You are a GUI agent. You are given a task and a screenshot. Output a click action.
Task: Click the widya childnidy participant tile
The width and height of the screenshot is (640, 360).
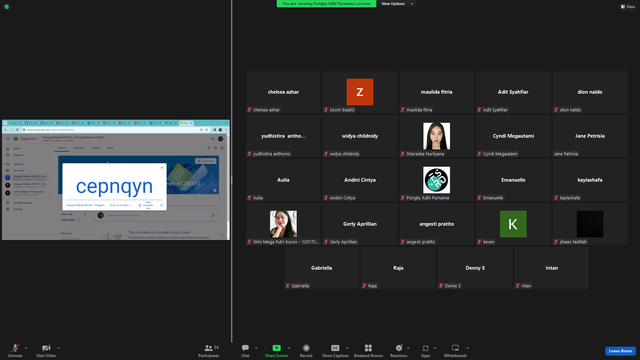(360, 136)
